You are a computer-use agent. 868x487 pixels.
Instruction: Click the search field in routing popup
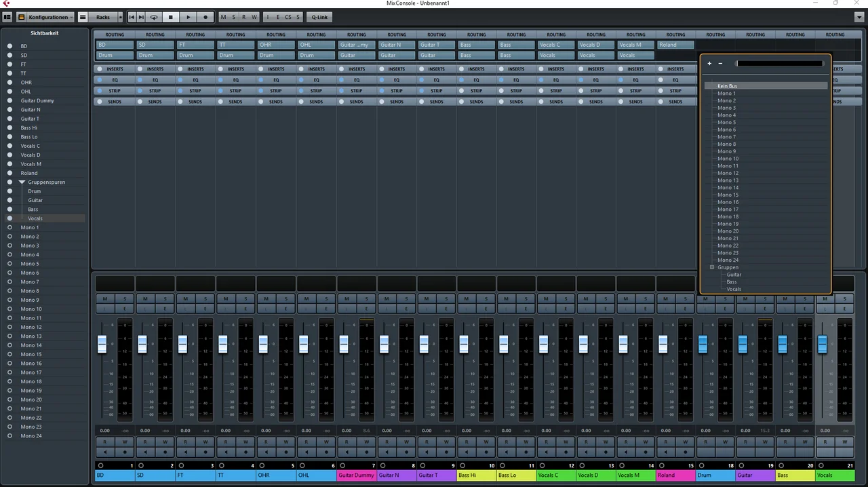[x=779, y=64]
